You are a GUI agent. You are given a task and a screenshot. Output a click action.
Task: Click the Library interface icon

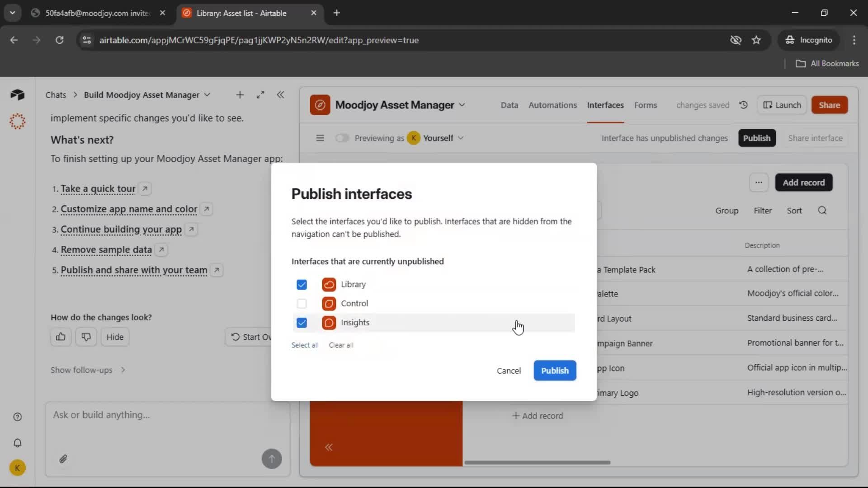coord(329,285)
